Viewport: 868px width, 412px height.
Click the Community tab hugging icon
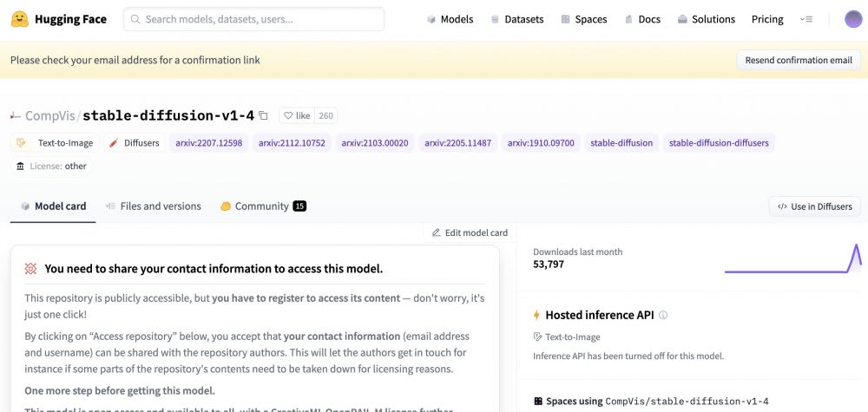[x=226, y=206]
